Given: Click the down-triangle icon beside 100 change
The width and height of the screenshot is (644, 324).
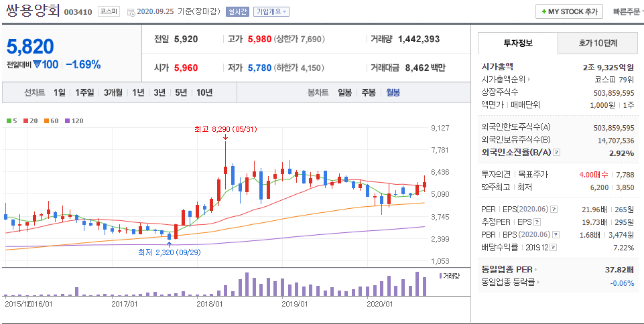Looking at the screenshot, I should click(37, 64).
